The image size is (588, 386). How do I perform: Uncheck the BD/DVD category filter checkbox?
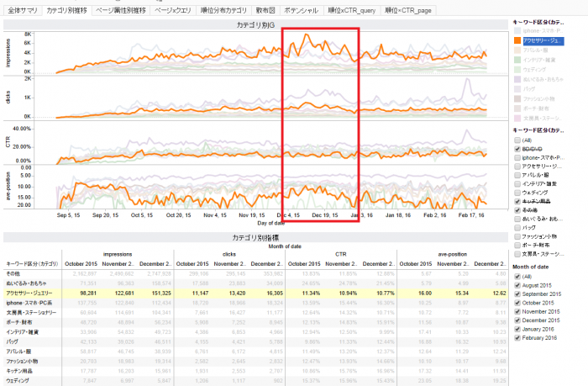pos(515,148)
